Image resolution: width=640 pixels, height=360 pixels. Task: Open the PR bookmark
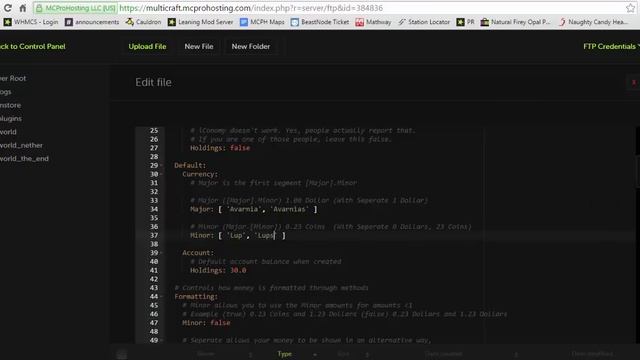pos(465,22)
